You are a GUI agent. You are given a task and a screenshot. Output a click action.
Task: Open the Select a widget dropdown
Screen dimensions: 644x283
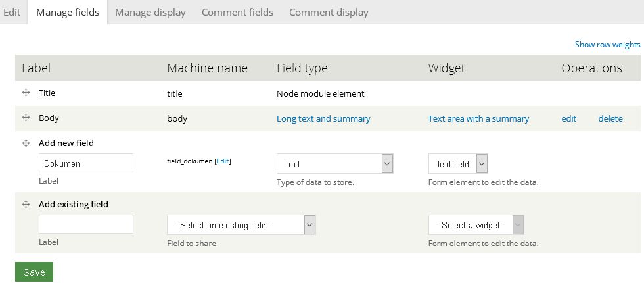click(476, 225)
